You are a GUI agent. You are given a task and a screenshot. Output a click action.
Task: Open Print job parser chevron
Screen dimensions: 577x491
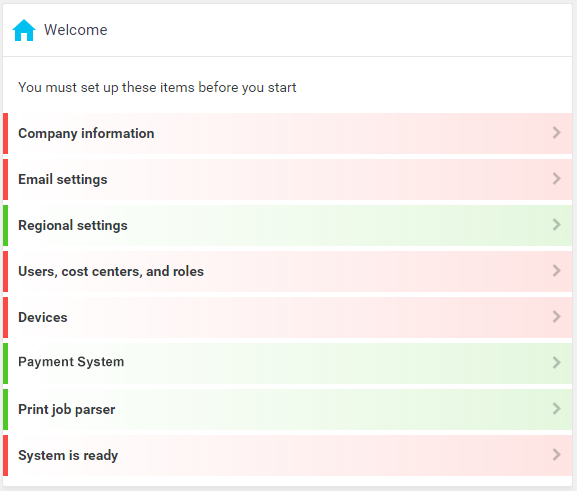pyautogui.click(x=557, y=409)
